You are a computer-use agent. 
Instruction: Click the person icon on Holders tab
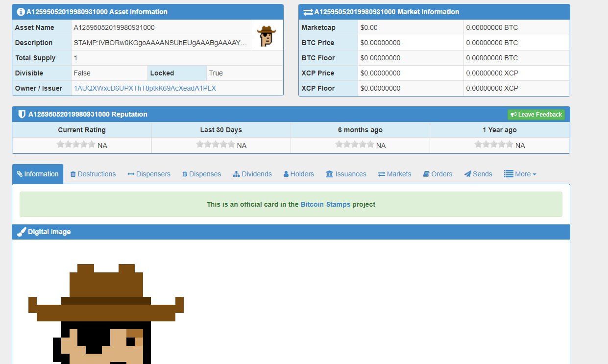point(286,174)
